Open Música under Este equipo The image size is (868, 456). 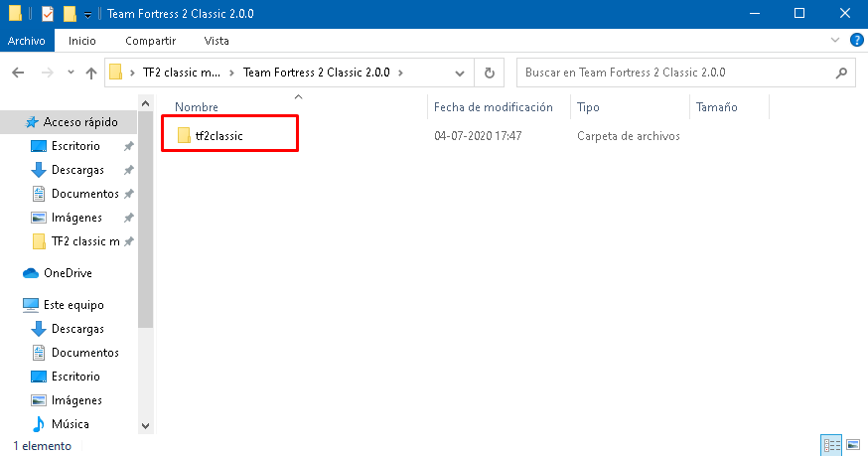(70, 424)
